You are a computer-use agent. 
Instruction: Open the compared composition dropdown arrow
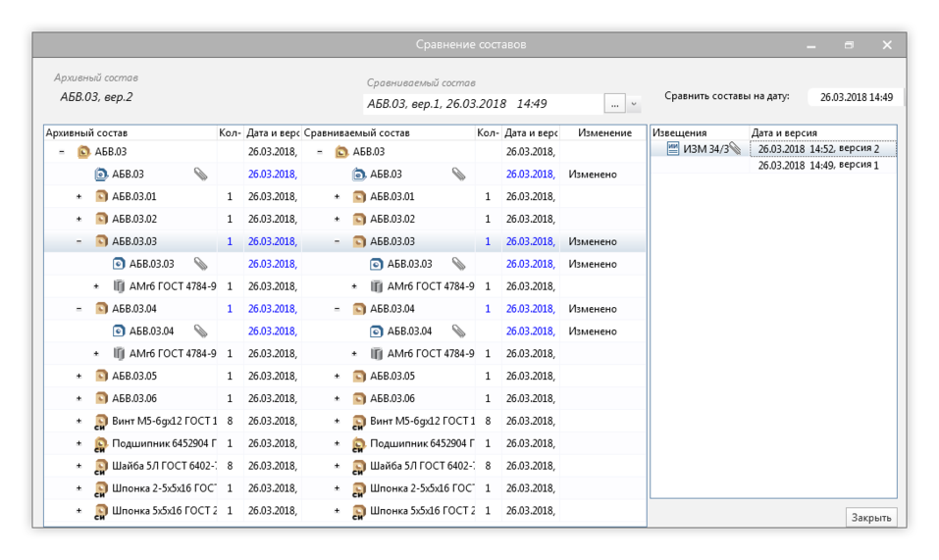(x=634, y=104)
